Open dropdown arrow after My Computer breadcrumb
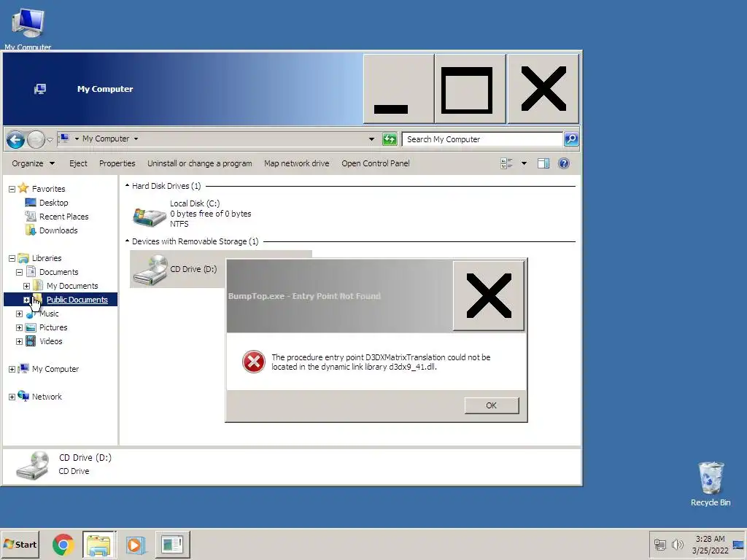This screenshot has height=560, width=747. click(x=136, y=139)
